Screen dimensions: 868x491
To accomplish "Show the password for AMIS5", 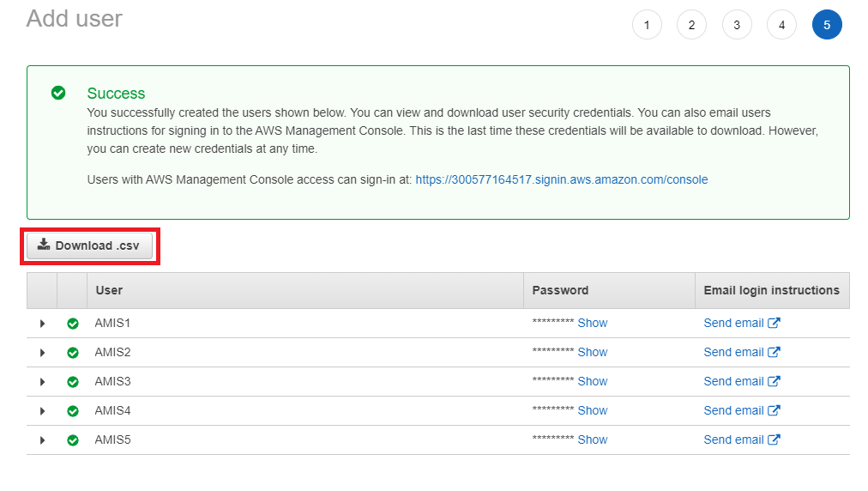I will click(592, 440).
